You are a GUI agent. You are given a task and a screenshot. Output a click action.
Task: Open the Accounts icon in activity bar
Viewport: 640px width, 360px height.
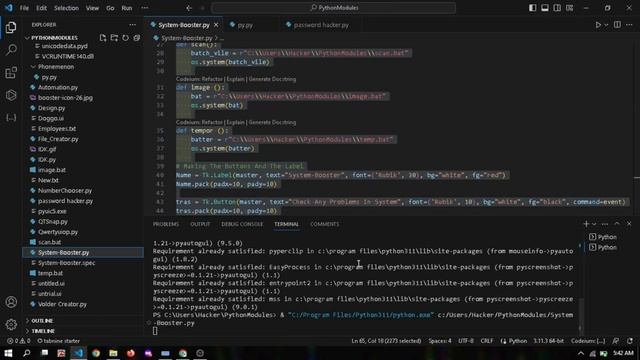[11, 302]
